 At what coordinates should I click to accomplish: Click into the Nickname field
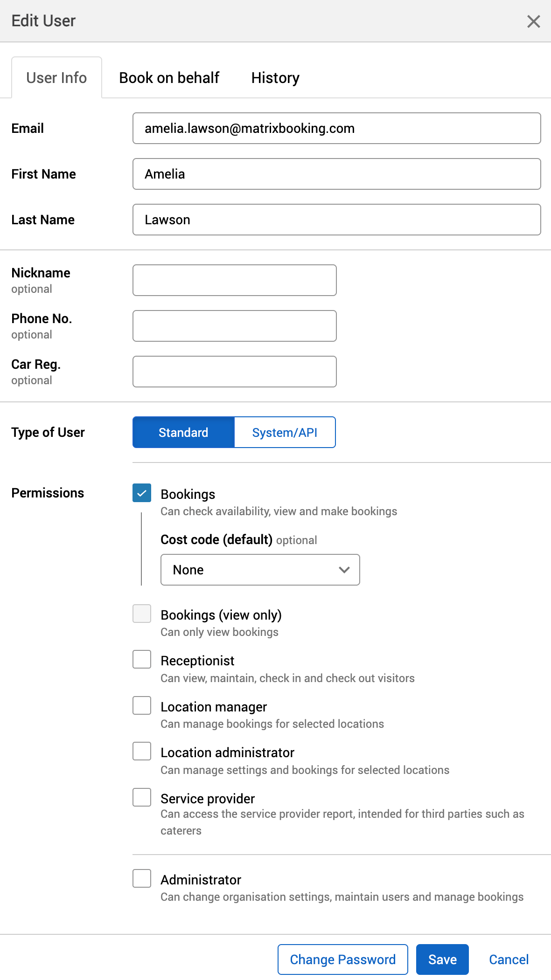coord(234,280)
